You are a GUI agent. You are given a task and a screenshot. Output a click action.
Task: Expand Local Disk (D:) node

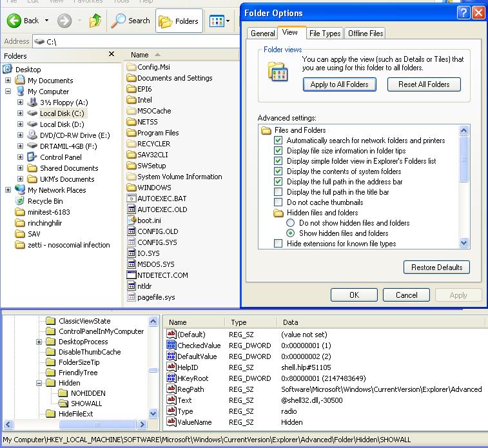[20, 124]
